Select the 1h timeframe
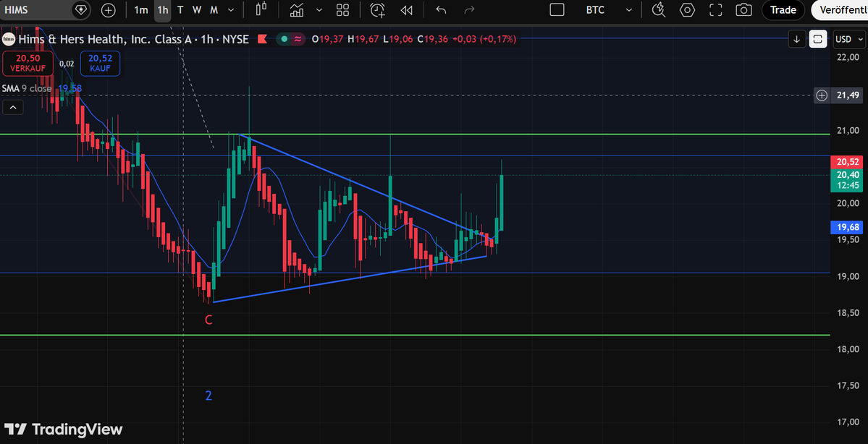The image size is (868, 444). tap(162, 10)
